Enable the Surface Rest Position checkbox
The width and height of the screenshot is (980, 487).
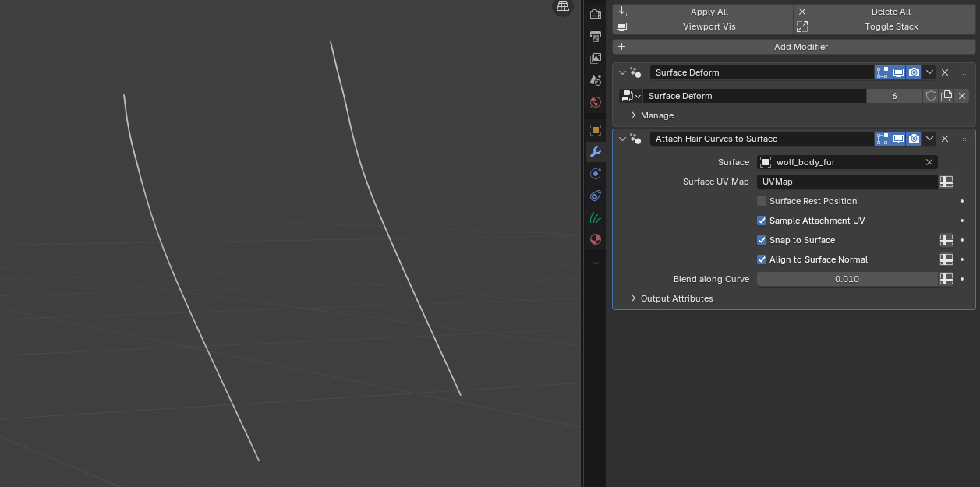tap(762, 201)
